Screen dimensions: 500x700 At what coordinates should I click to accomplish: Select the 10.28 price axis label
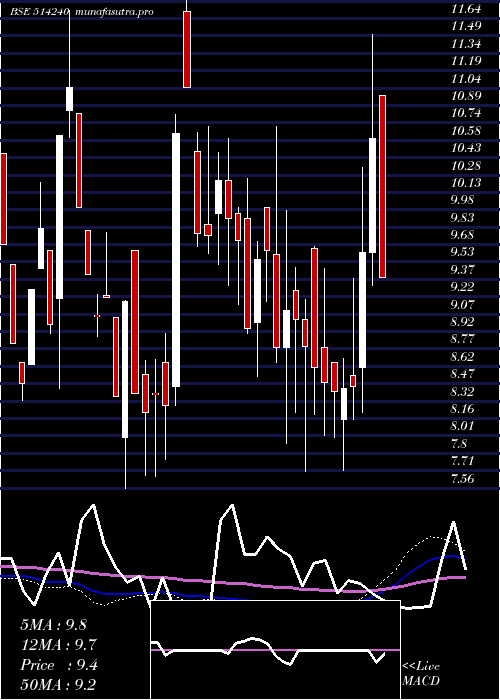pyautogui.click(x=466, y=166)
